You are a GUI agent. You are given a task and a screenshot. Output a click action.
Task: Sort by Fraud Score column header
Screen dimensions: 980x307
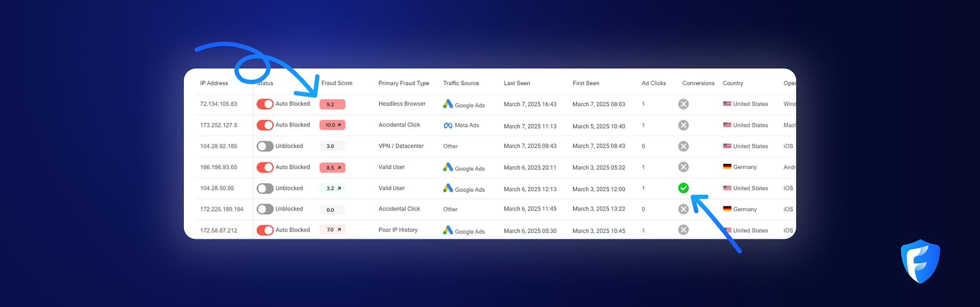tap(337, 83)
